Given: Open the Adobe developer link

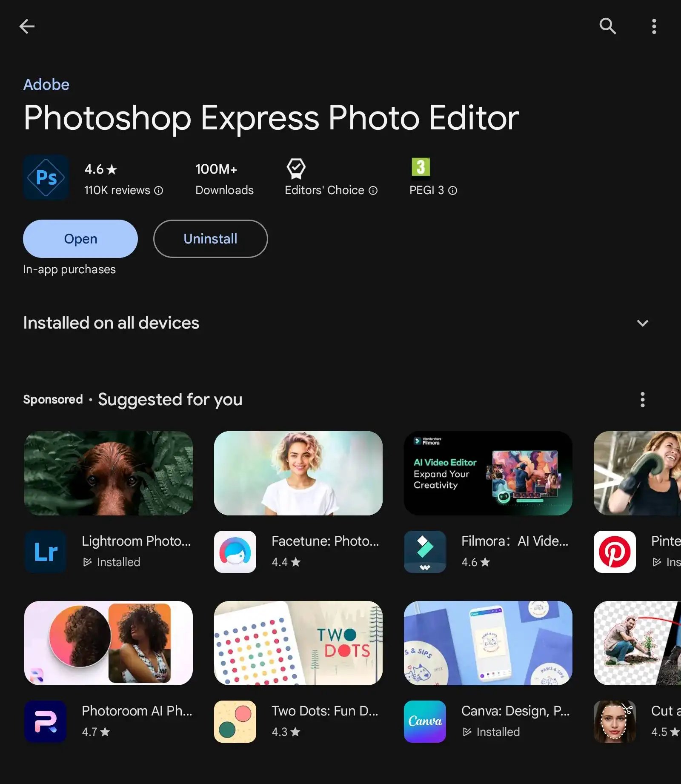Looking at the screenshot, I should (46, 84).
